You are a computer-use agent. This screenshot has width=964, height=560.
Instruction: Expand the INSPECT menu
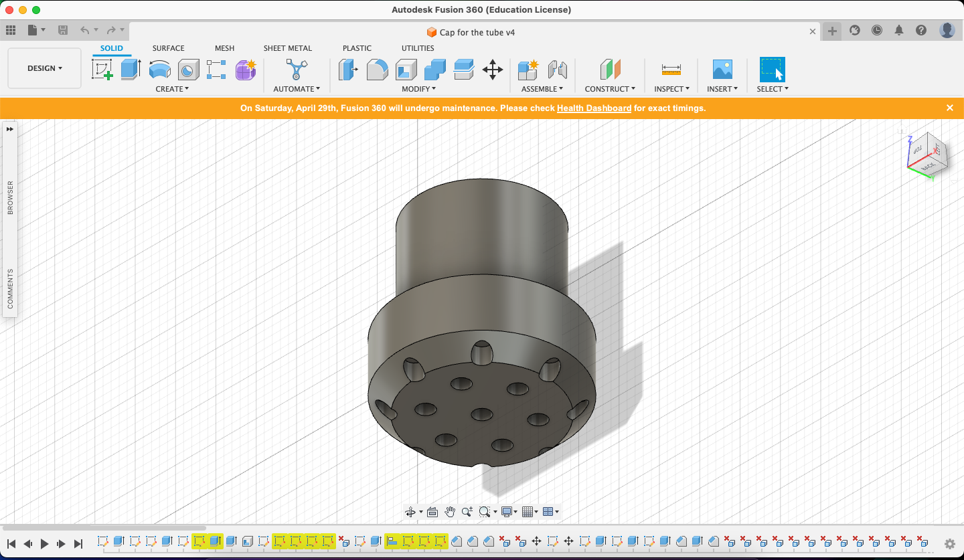pyautogui.click(x=671, y=89)
